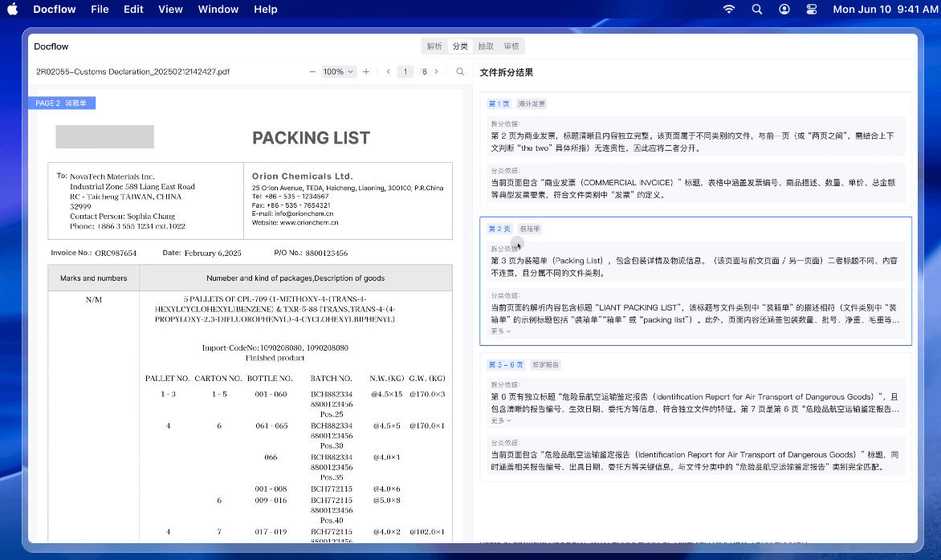Click the Wi-Fi status icon

[x=729, y=10]
